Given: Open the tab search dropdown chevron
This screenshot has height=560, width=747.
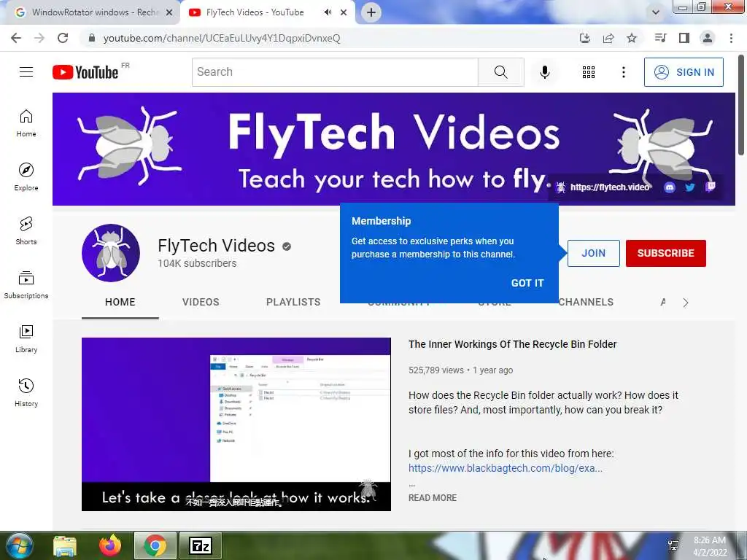Looking at the screenshot, I should pos(656,12).
